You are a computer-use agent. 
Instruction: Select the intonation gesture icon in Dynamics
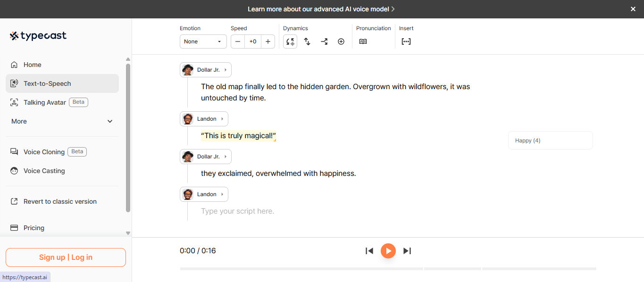coord(290,41)
